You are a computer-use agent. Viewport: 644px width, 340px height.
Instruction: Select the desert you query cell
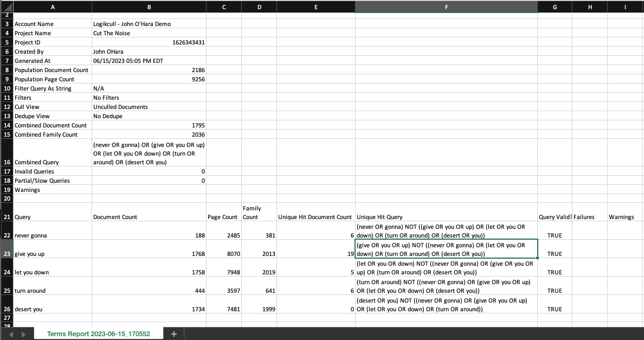point(53,304)
